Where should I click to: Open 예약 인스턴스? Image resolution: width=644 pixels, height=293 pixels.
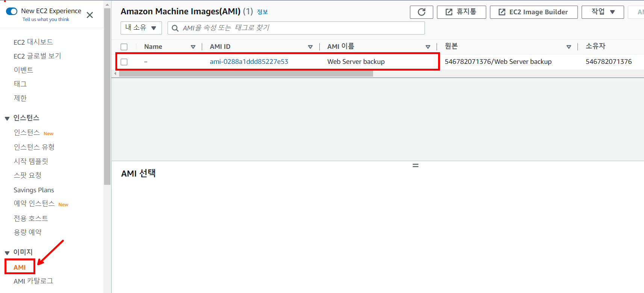point(34,204)
